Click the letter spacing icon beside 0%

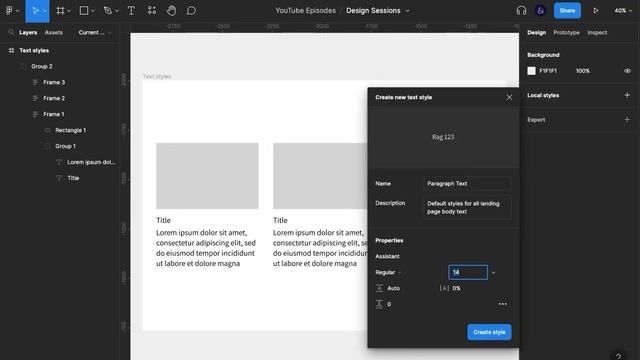click(x=444, y=288)
